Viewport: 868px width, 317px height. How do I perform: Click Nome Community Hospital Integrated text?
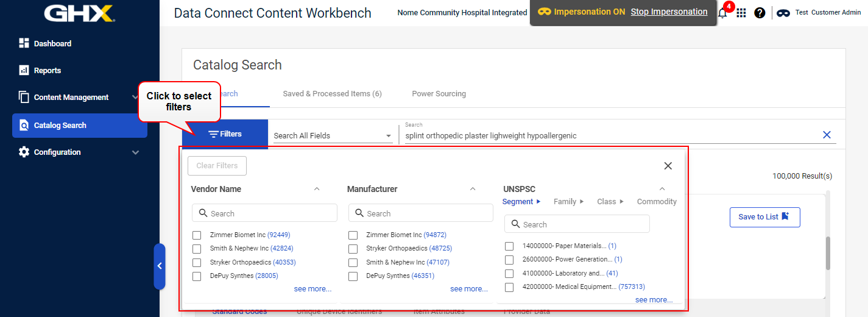click(x=462, y=12)
